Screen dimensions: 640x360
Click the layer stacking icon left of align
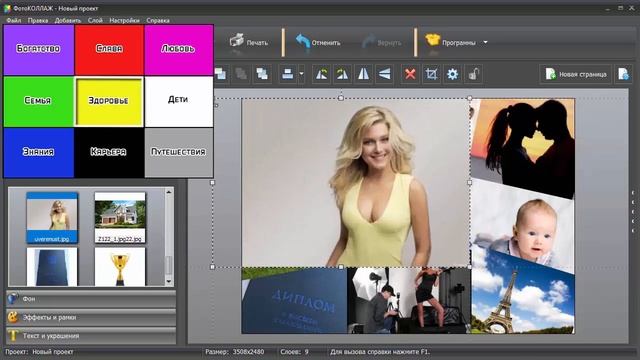coord(262,74)
